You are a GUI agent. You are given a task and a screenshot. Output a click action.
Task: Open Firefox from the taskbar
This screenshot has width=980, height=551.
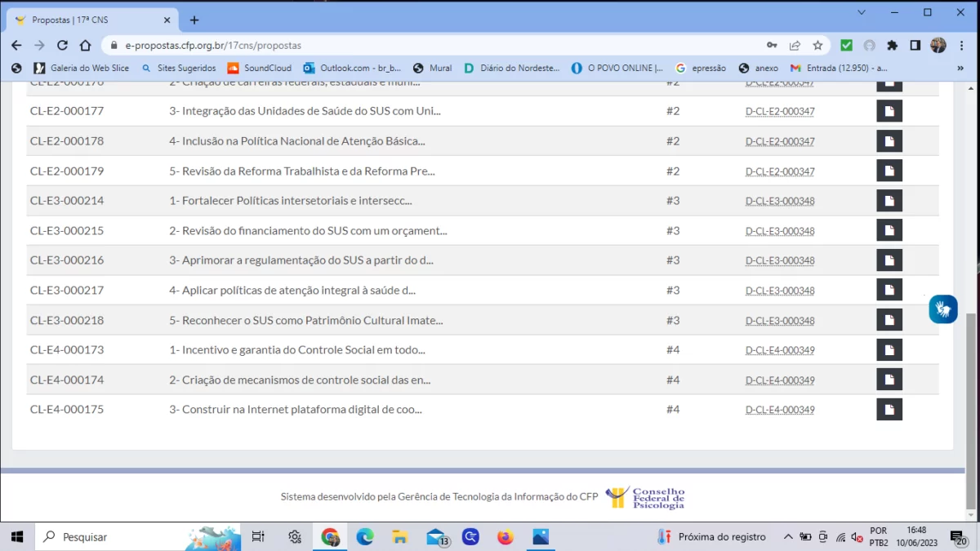point(506,536)
